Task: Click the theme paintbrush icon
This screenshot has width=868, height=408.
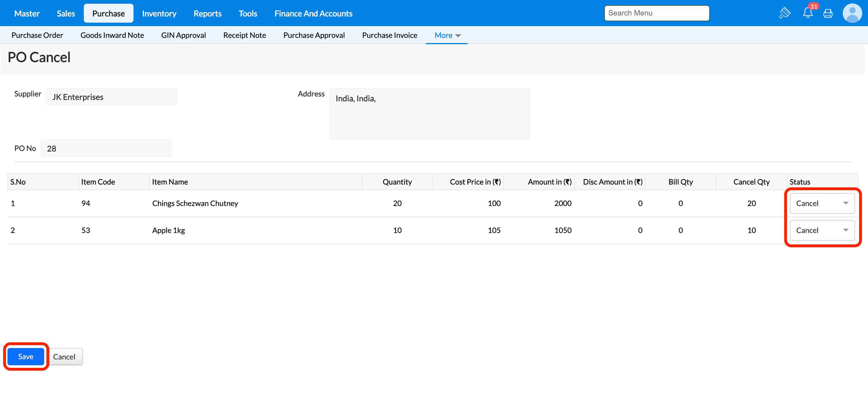Action: [x=784, y=13]
